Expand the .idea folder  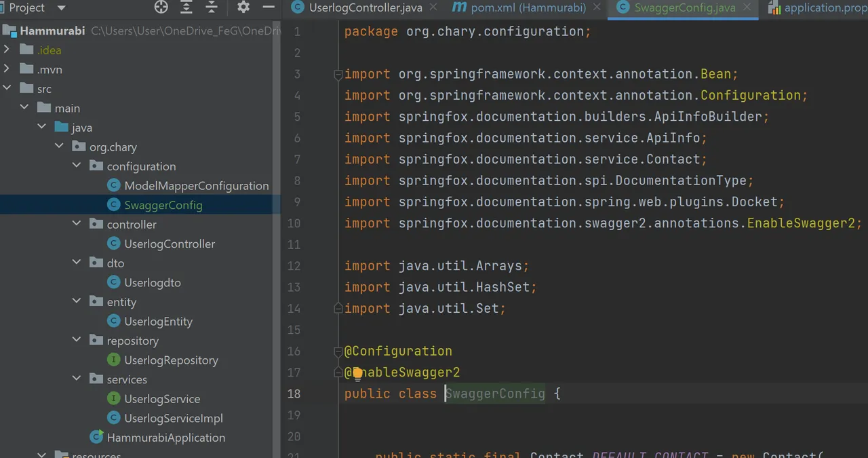click(7, 50)
